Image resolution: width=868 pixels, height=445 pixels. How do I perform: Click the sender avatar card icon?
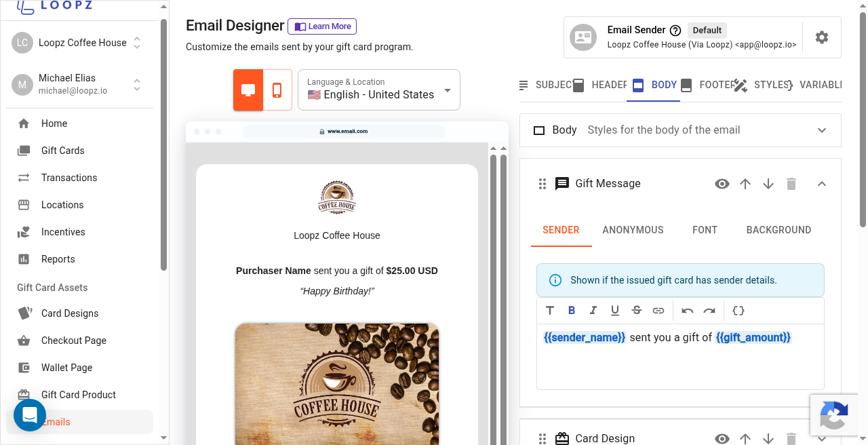(x=583, y=37)
